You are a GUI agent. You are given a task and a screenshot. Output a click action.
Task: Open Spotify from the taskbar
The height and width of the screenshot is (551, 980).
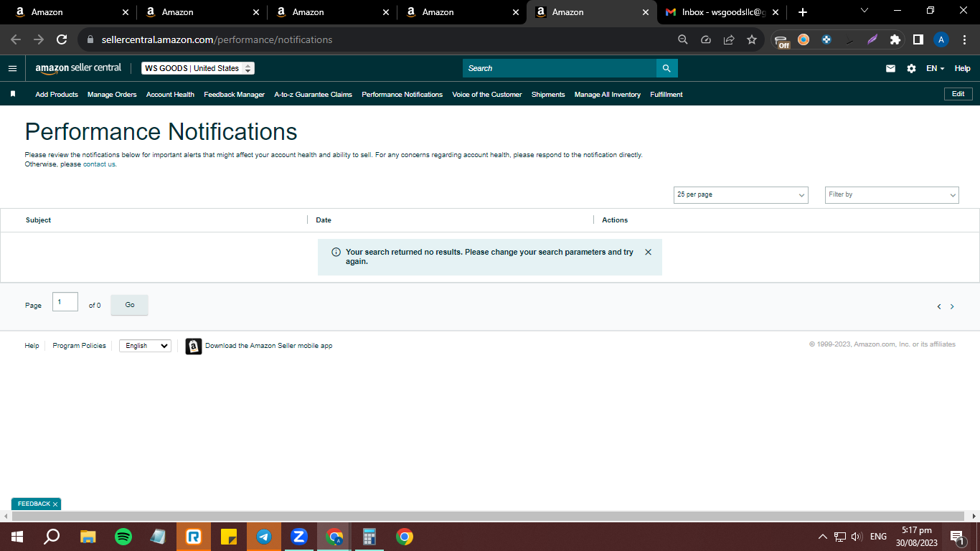pos(123,536)
